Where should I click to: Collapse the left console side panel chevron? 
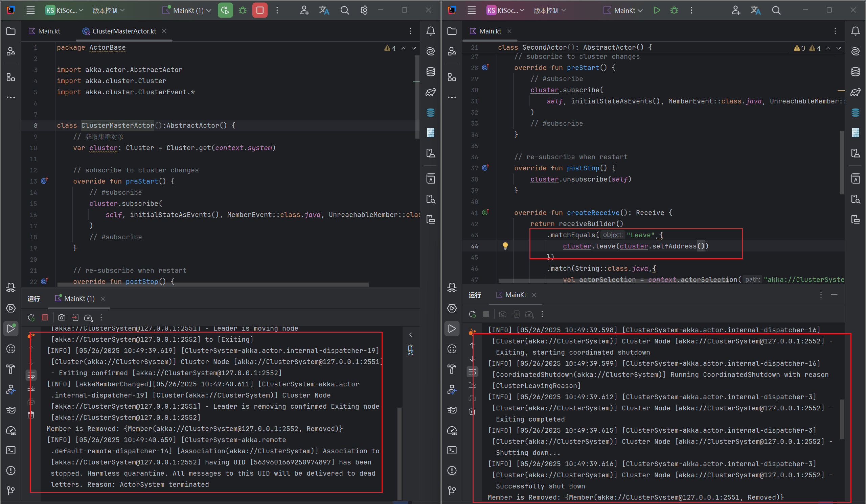click(x=411, y=334)
